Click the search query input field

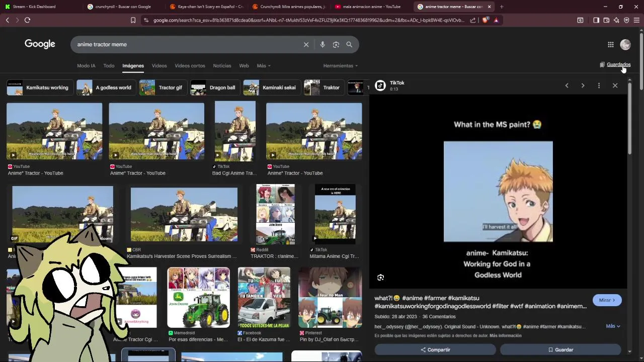coord(186,44)
